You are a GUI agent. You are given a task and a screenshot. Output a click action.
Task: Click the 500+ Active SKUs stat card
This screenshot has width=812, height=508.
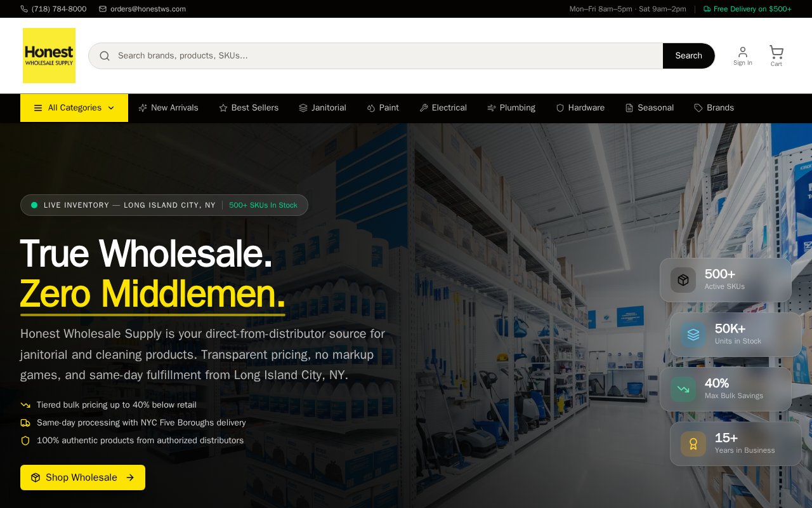tap(725, 280)
